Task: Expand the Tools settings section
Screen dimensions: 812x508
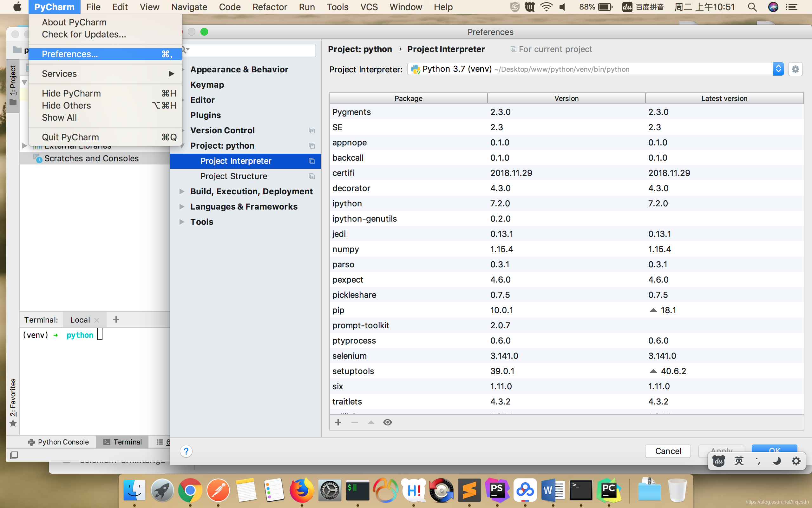Action: [181, 222]
